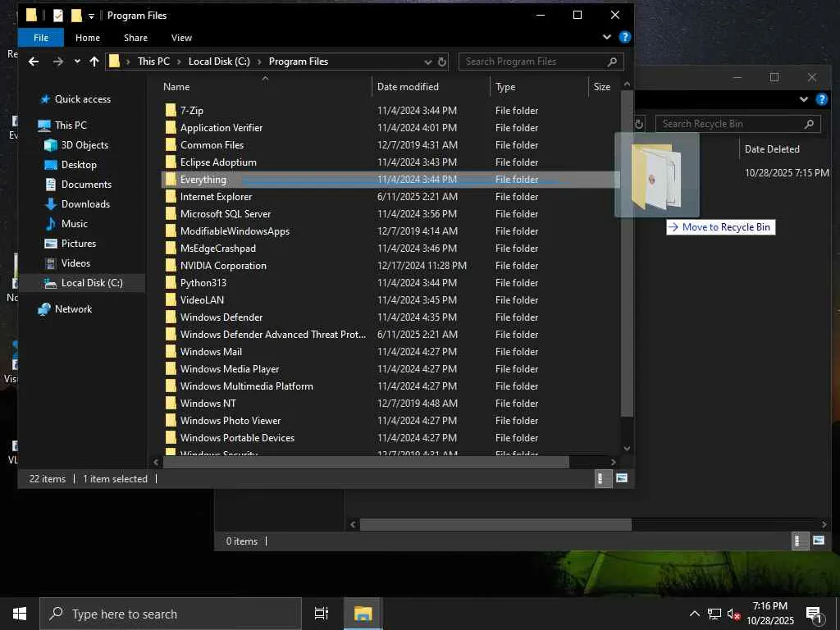
Task: Select the Python313 folder icon
Action: tap(171, 283)
